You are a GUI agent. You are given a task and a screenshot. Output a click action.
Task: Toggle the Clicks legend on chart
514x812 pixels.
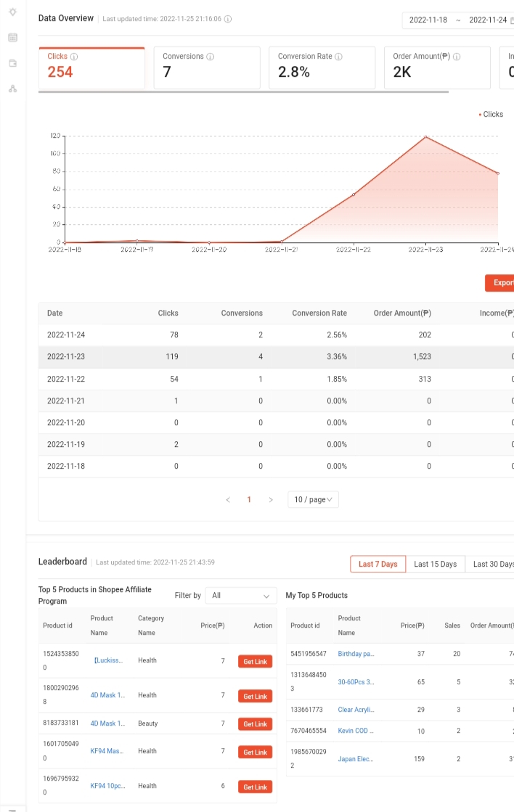(491, 114)
